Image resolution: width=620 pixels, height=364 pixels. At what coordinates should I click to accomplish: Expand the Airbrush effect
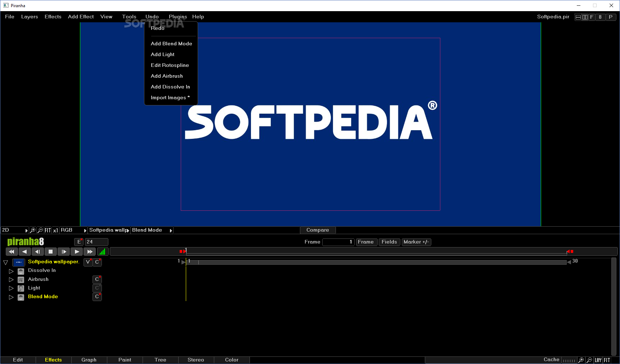(11, 280)
